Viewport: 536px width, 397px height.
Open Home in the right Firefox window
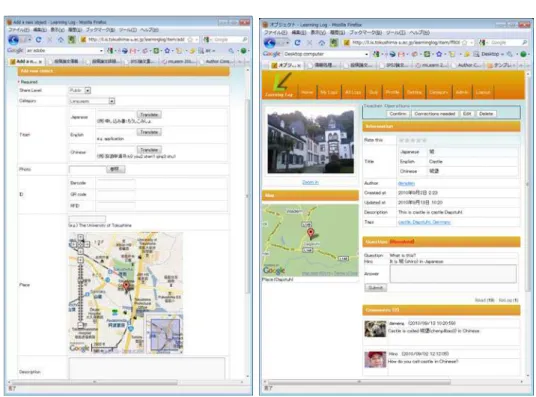[322, 43]
